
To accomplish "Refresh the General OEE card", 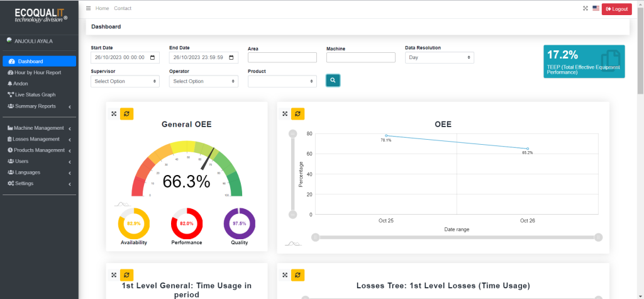I will (126, 114).
